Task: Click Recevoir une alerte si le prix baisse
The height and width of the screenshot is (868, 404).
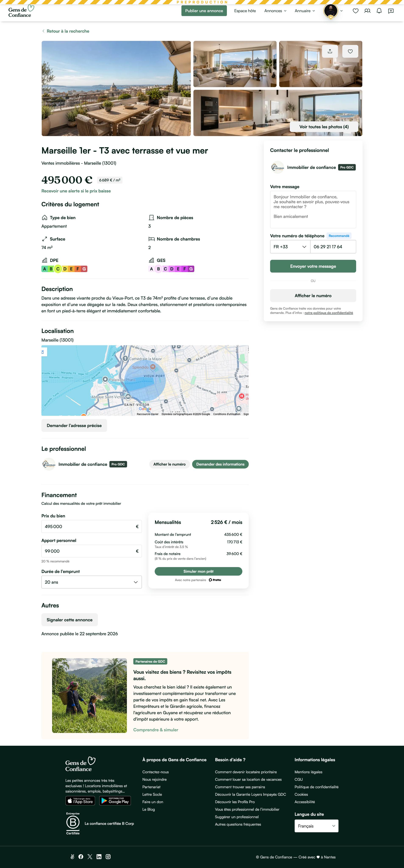Action: [x=76, y=191]
